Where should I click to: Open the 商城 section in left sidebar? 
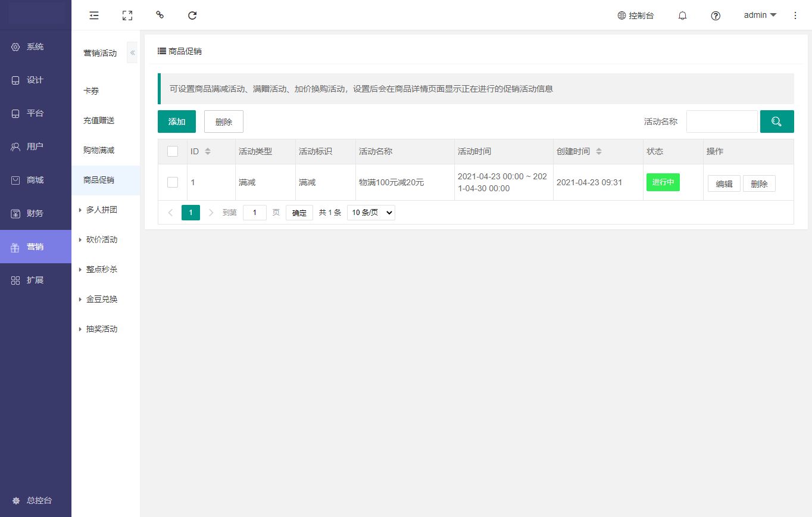35,180
